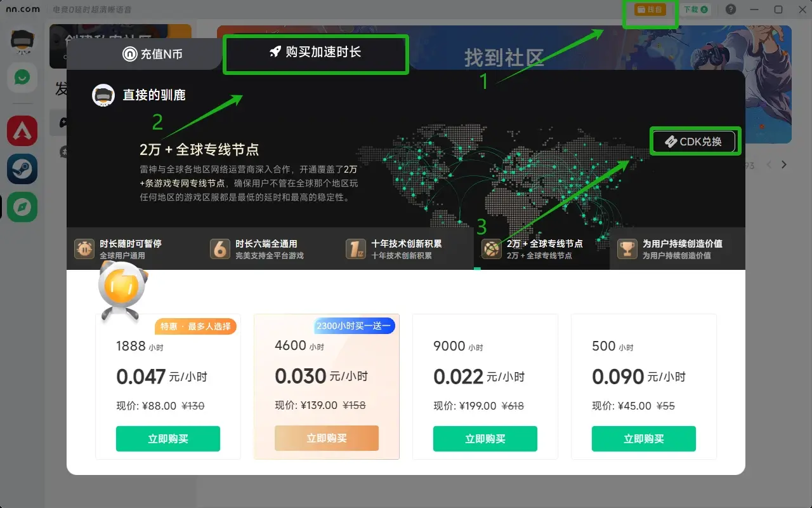This screenshot has height=508, width=812.
Task: Open the help question mark icon
Action: click(731, 10)
